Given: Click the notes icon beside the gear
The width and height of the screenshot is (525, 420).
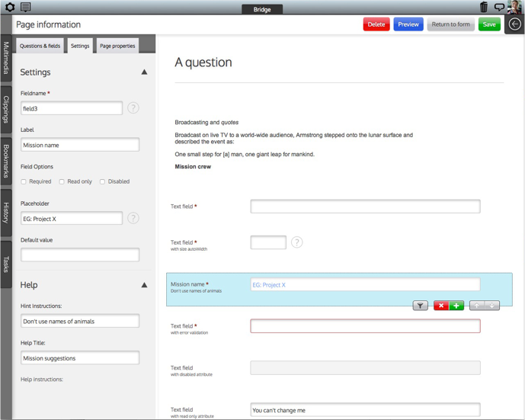Looking at the screenshot, I should (26, 7).
